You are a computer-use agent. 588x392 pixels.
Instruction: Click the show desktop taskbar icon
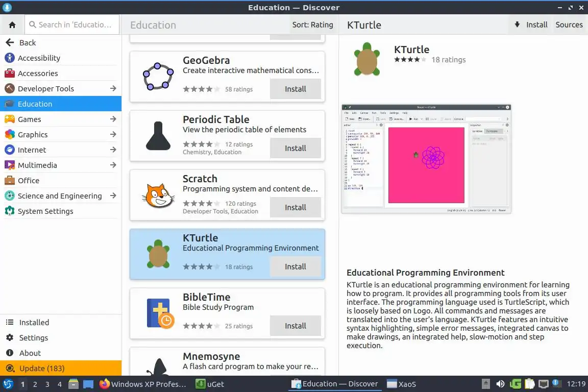point(88,384)
